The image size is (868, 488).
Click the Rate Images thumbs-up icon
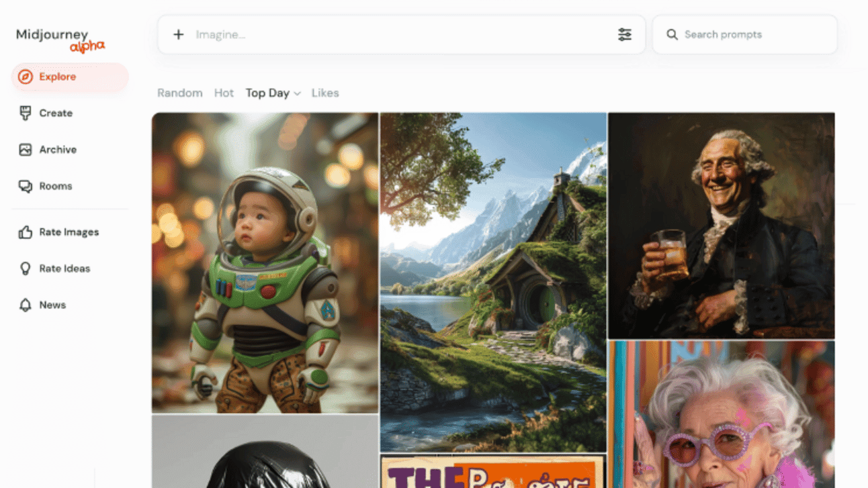(26, 232)
